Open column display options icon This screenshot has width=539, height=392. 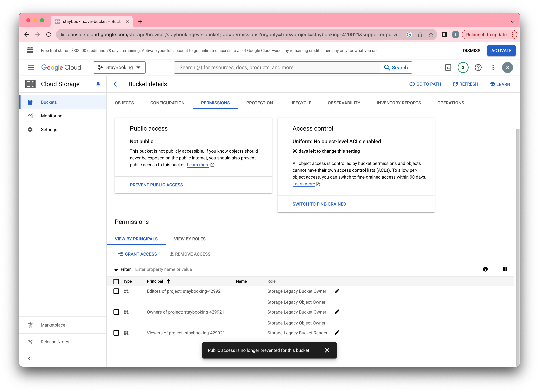[x=504, y=269]
